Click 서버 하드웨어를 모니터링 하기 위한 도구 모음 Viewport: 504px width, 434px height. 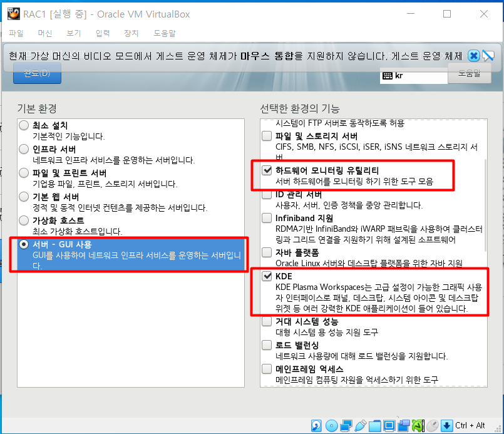coord(354,182)
